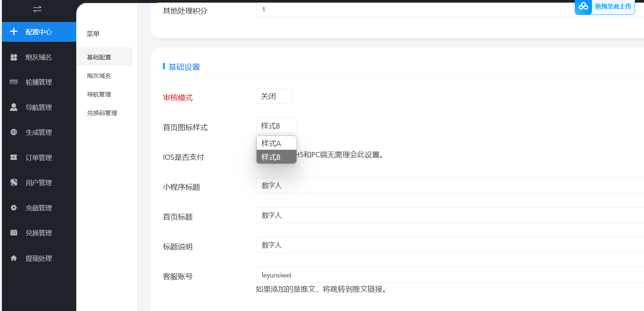The height and width of the screenshot is (311, 644).
Task: Click the 客服账号 field containing leyunsiwei
Action: (x=450, y=275)
